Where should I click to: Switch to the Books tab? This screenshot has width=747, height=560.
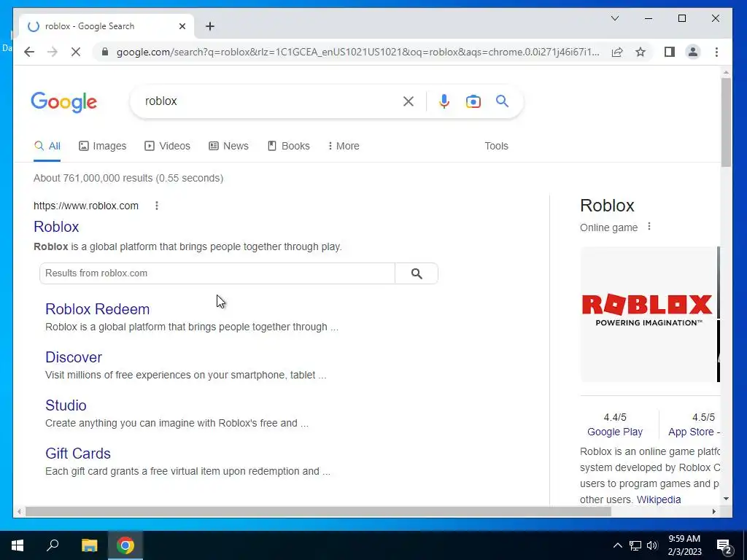click(x=289, y=146)
